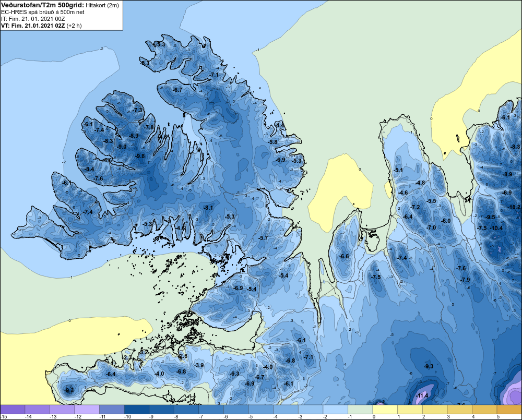Click the legend swatch labeled -11
Screen dimensions: 522x420
click(112, 410)
